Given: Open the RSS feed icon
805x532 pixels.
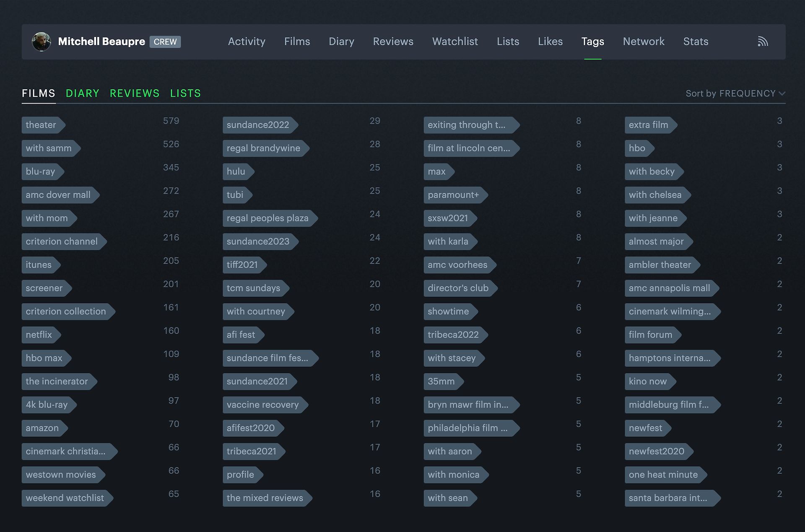Looking at the screenshot, I should (763, 41).
